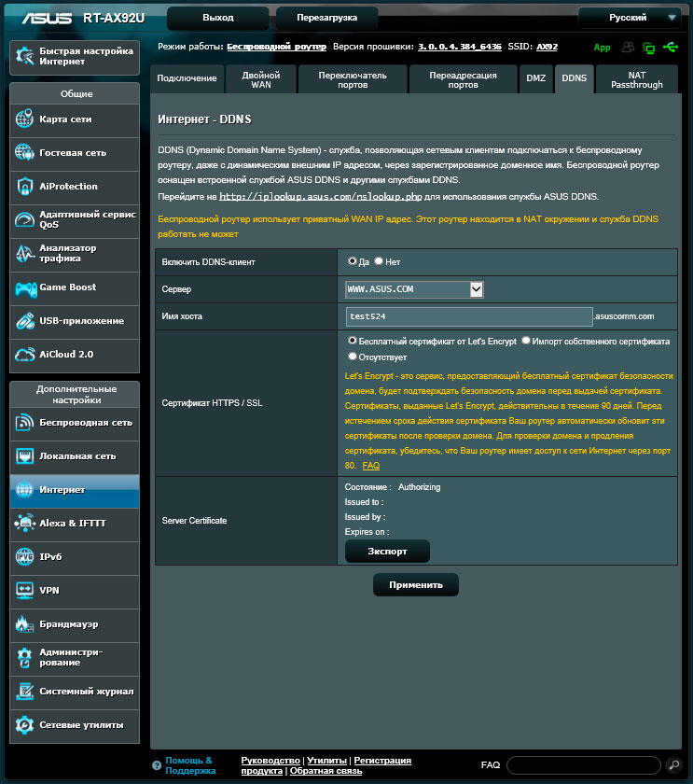The width and height of the screenshot is (693, 784).
Task: Click the green network status icon
Action: [648, 48]
